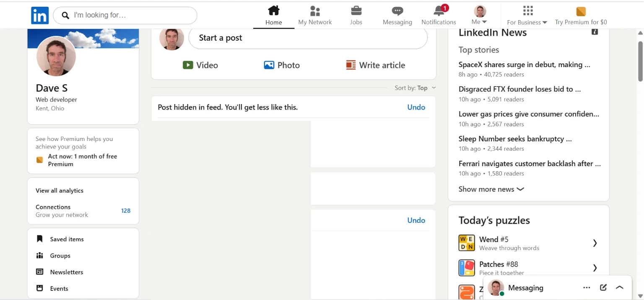Viewport: 644px width, 300px height.
Task: Click Top stories heading in news
Action: click(x=479, y=50)
